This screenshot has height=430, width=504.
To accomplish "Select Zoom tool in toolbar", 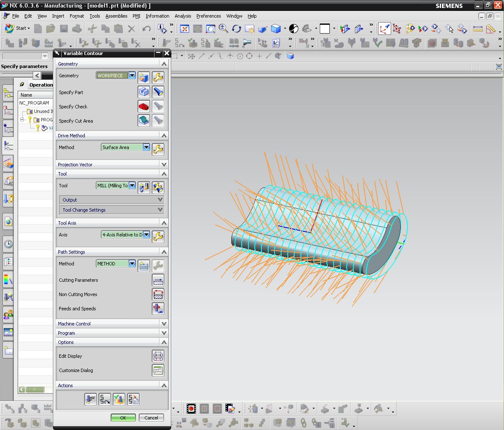I will coord(223,29).
